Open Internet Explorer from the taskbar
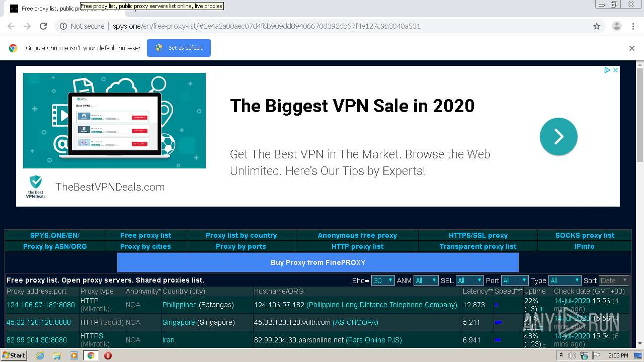Screen dimensions: 644x362 [40, 355]
